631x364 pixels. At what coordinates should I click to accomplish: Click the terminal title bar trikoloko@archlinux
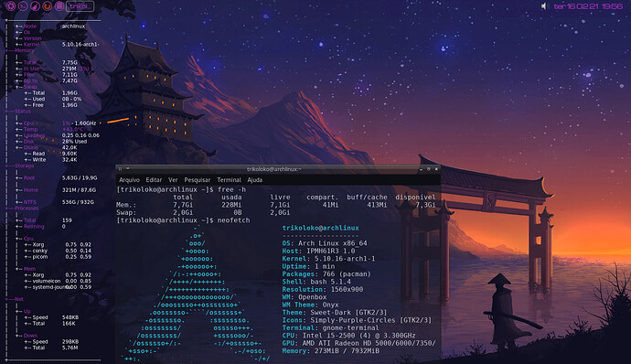(274, 169)
